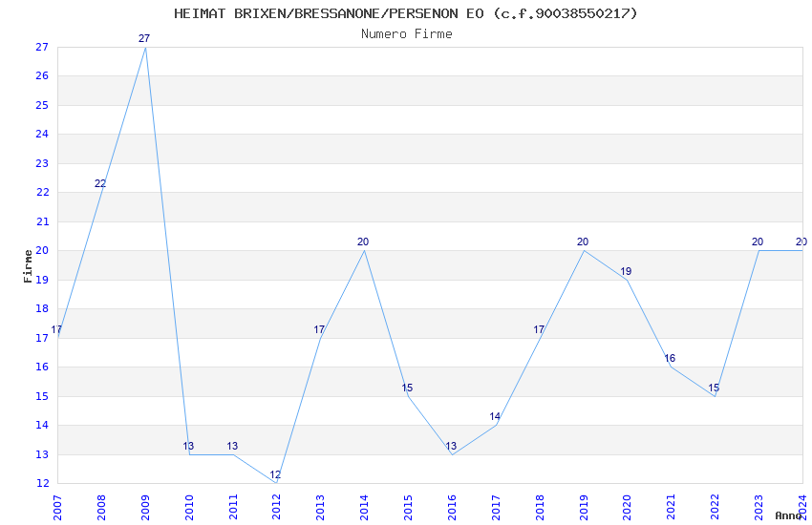
Task: Click the y-axis value 15
Action: (x=42, y=397)
